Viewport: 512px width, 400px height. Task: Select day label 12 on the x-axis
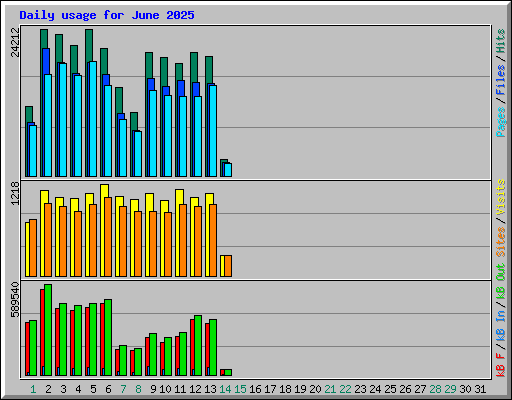(195, 389)
